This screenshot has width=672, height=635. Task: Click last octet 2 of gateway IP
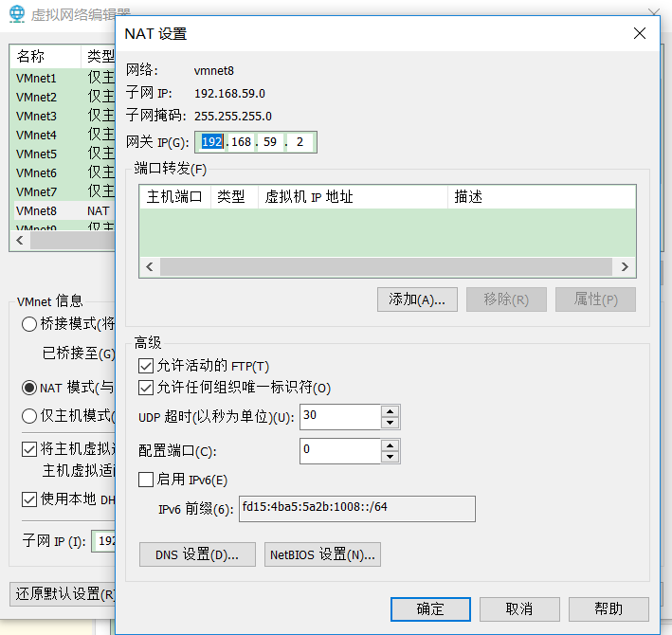(300, 142)
